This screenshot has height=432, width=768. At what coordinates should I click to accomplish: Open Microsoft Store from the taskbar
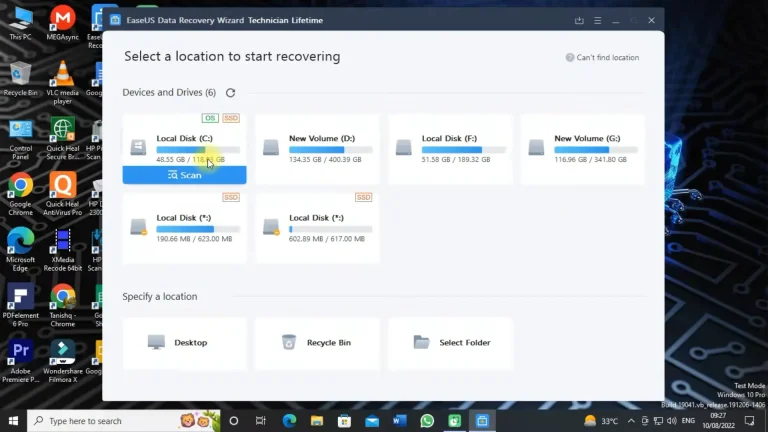[344, 421]
